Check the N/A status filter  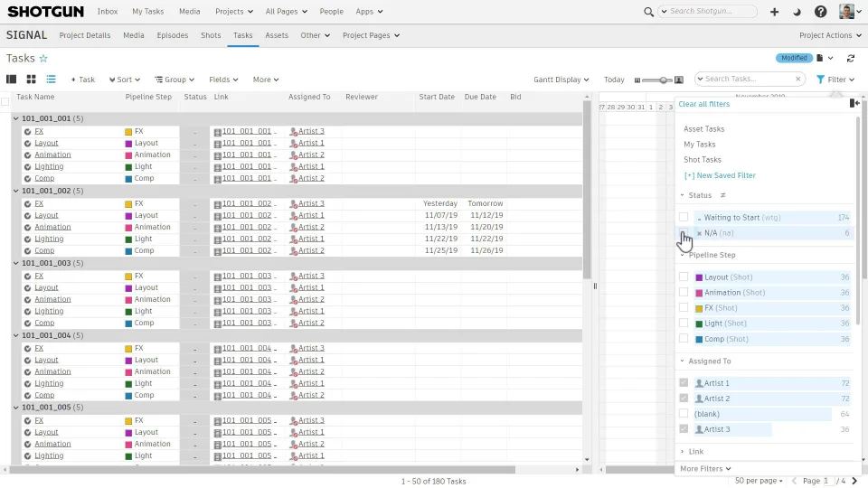pyautogui.click(x=684, y=232)
